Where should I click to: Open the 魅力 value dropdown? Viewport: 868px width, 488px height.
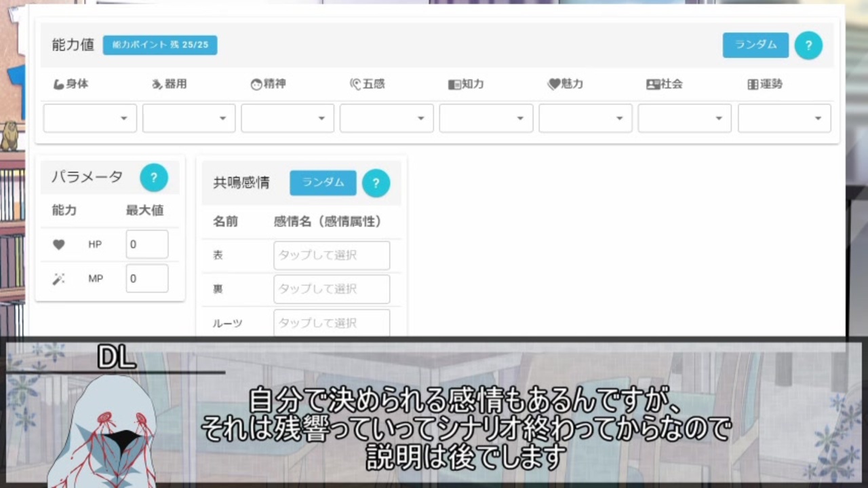click(585, 118)
